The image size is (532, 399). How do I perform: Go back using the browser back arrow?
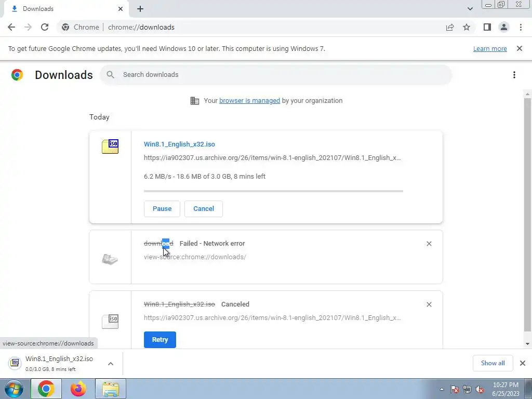tap(11, 27)
